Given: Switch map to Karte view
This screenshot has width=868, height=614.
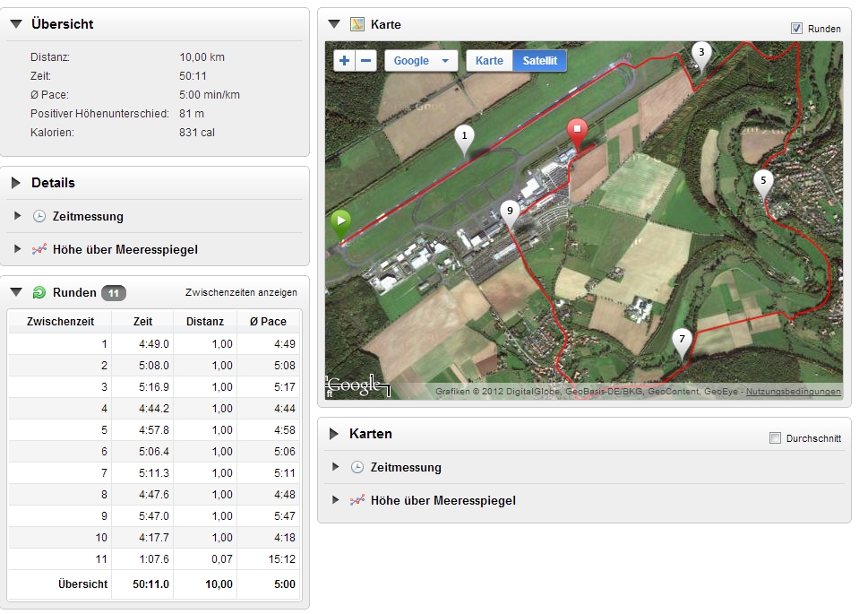Looking at the screenshot, I should [489, 61].
